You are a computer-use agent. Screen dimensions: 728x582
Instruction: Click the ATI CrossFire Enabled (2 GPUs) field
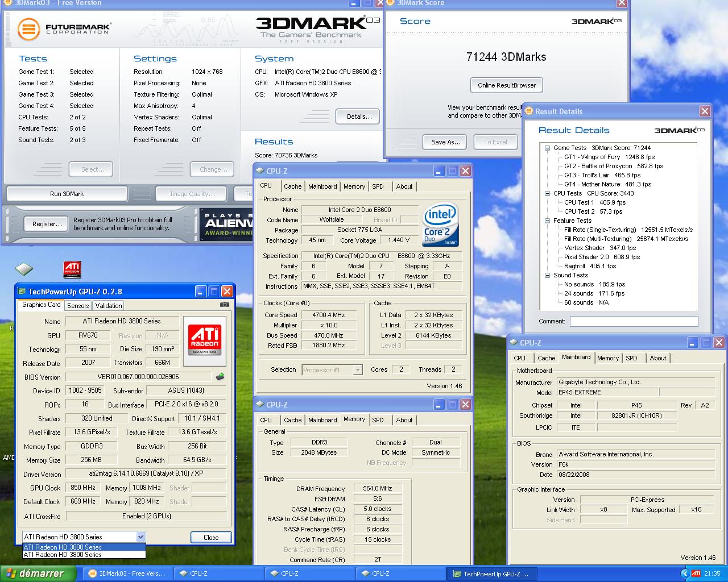146,516
